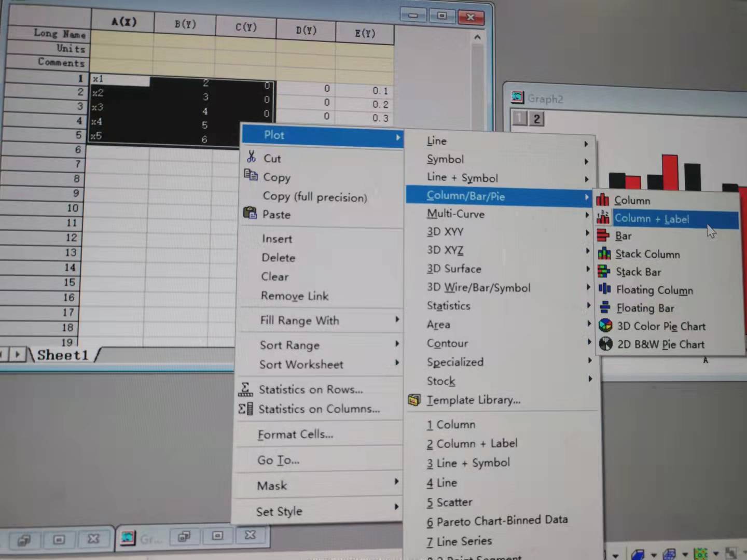Select layer tab 2 in Graph2
This screenshot has width=747, height=560.
point(536,119)
